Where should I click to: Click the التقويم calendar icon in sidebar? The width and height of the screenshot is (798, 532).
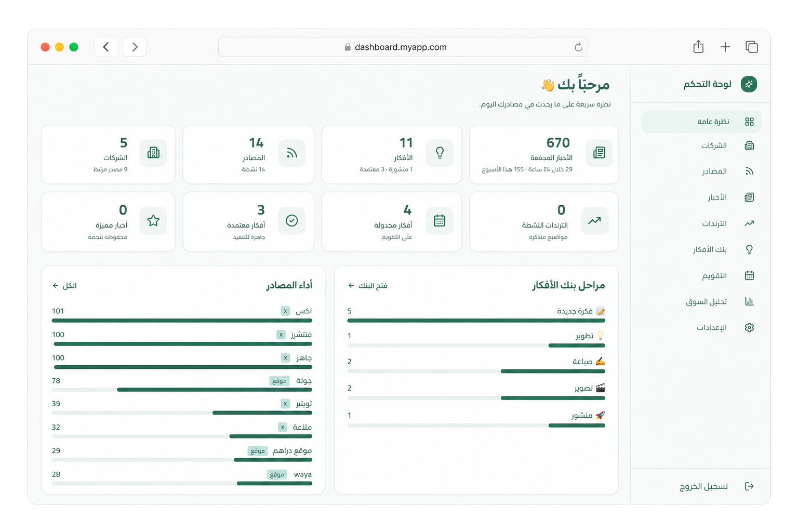749,275
